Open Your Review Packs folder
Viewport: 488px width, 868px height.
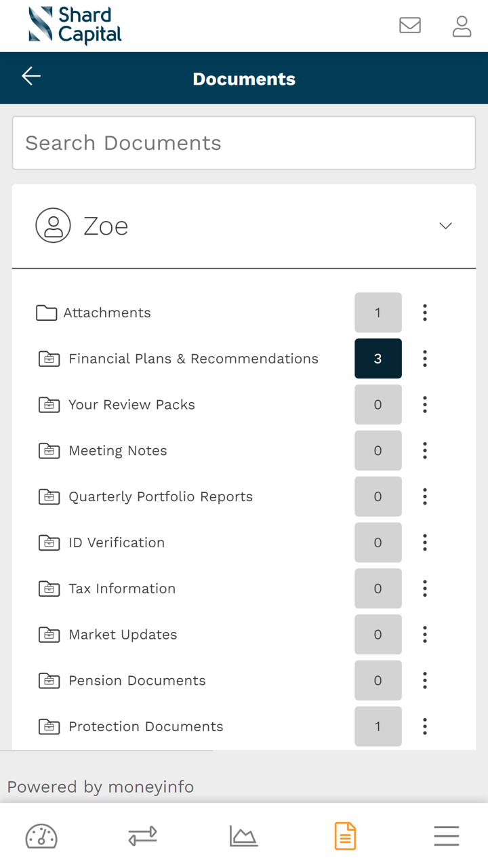click(131, 405)
